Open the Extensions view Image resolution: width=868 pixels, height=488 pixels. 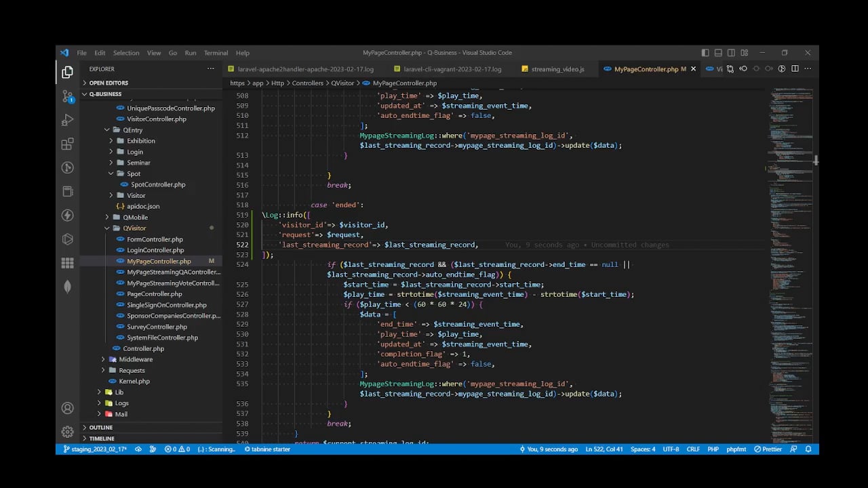click(x=67, y=144)
